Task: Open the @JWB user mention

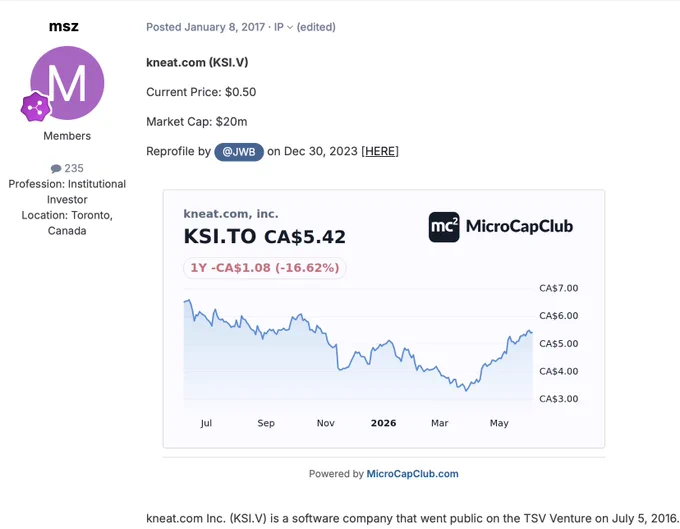Action: (239, 152)
